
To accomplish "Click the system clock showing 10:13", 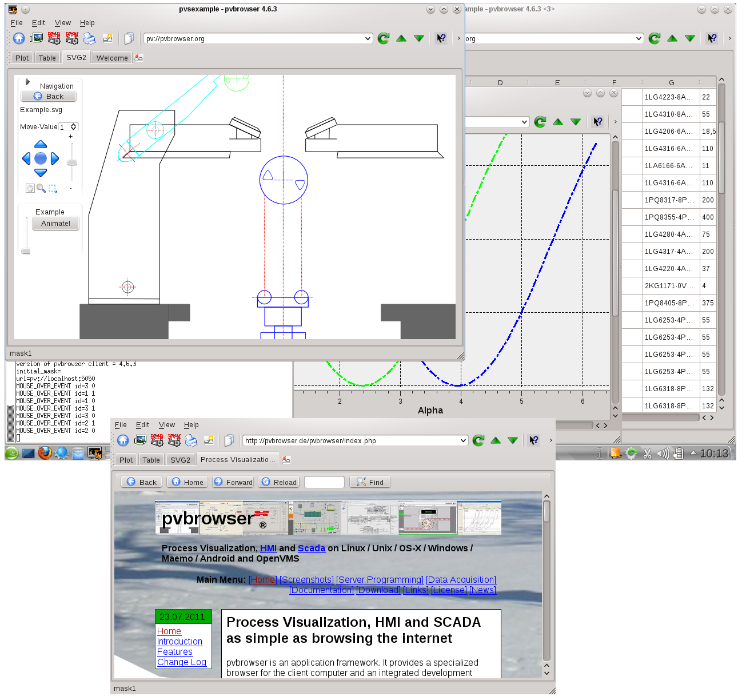I will pyautogui.click(x=714, y=454).
